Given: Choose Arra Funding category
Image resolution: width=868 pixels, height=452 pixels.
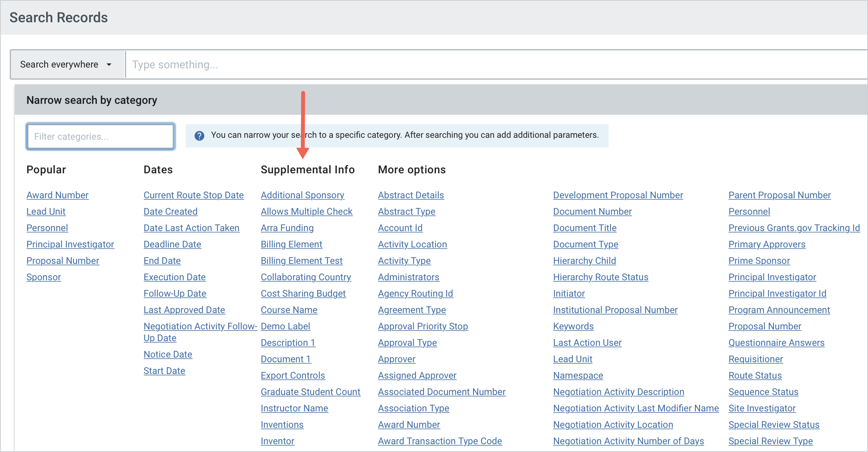Looking at the screenshot, I should [287, 228].
